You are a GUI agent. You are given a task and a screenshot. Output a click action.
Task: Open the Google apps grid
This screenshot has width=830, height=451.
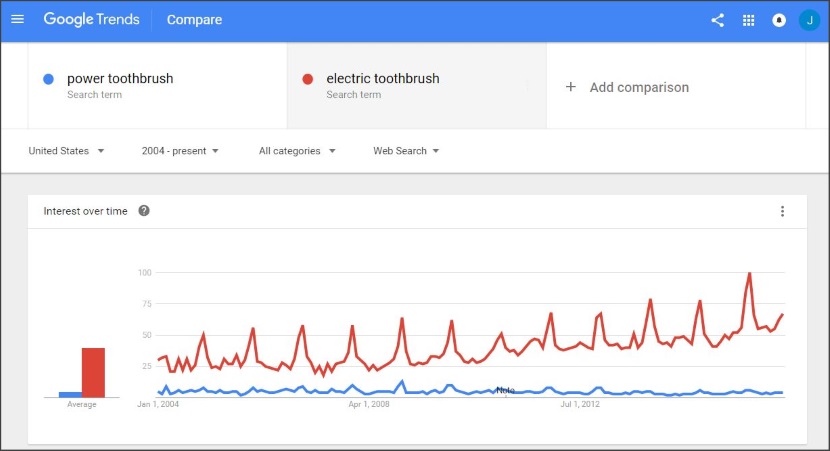point(748,20)
